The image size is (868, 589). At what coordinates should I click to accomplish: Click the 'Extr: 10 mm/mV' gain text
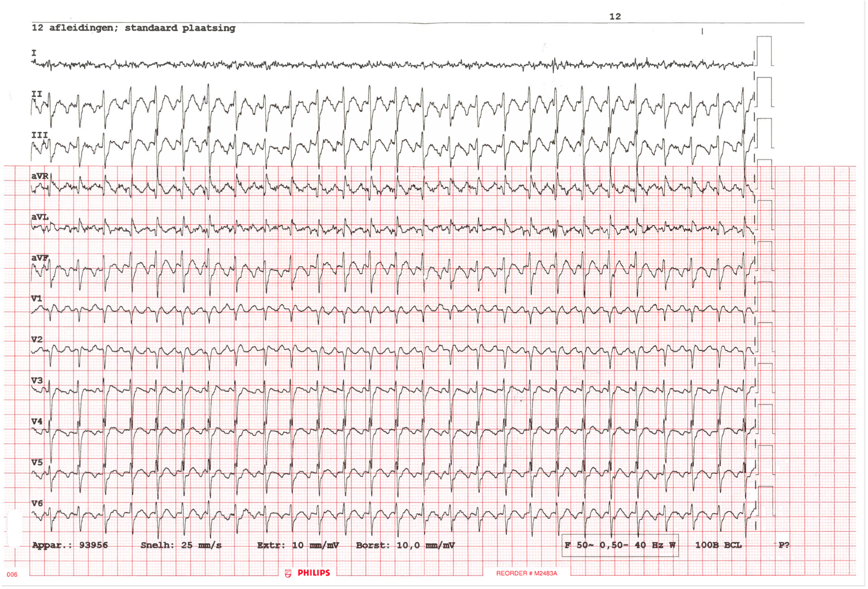298,545
